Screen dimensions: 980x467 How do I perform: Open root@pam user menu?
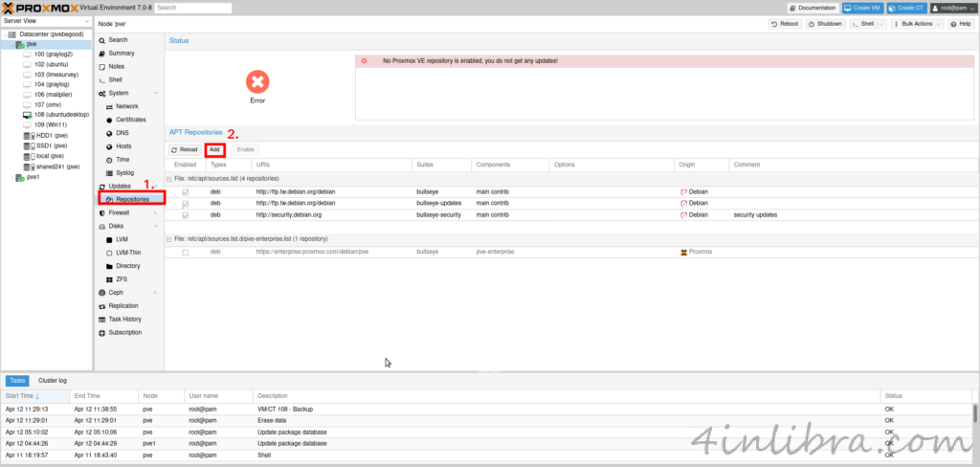pyautogui.click(x=953, y=7)
